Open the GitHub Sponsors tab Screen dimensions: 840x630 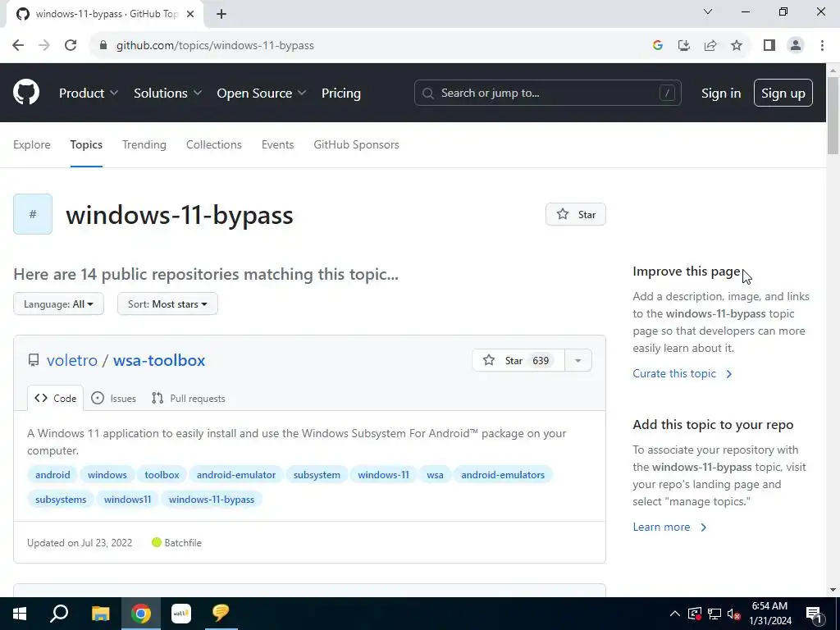(x=356, y=144)
